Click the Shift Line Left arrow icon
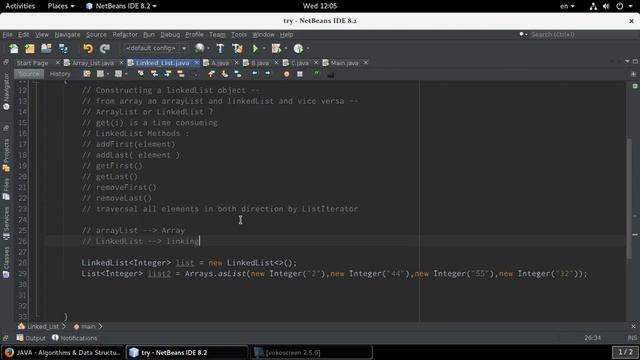Screen dimensions: 640x360 tap(255, 74)
